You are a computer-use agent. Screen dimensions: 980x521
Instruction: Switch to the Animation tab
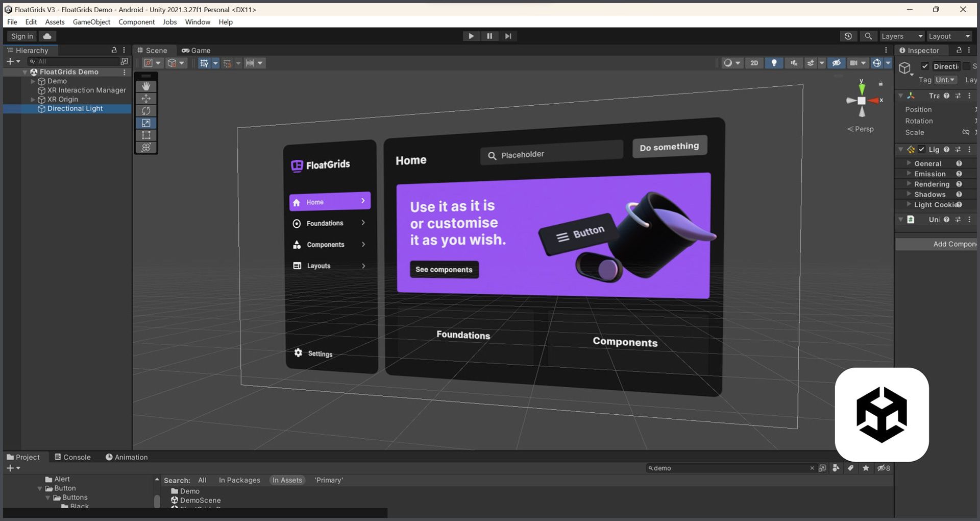pyautogui.click(x=127, y=457)
